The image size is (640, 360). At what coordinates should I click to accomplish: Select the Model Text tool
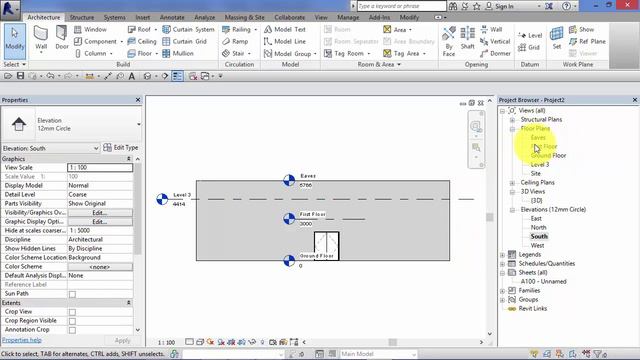285,29
